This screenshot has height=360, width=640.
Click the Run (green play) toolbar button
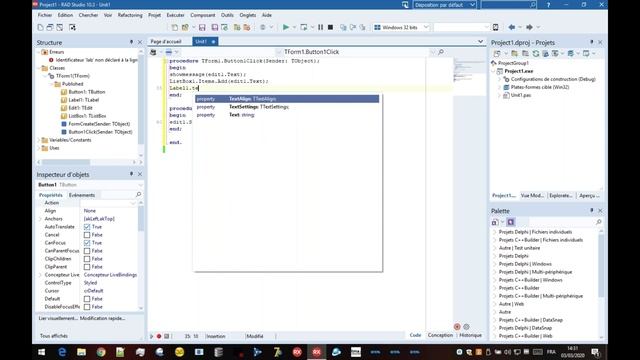tap(286, 27)
